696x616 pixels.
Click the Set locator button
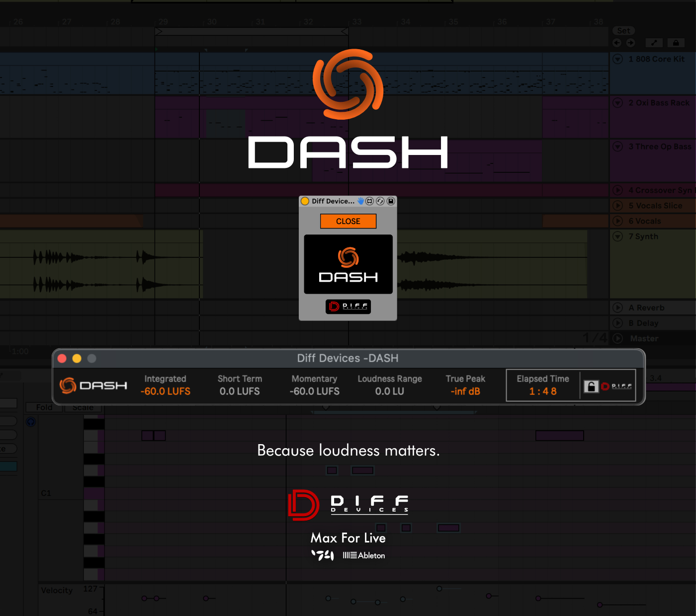[623, 31]
